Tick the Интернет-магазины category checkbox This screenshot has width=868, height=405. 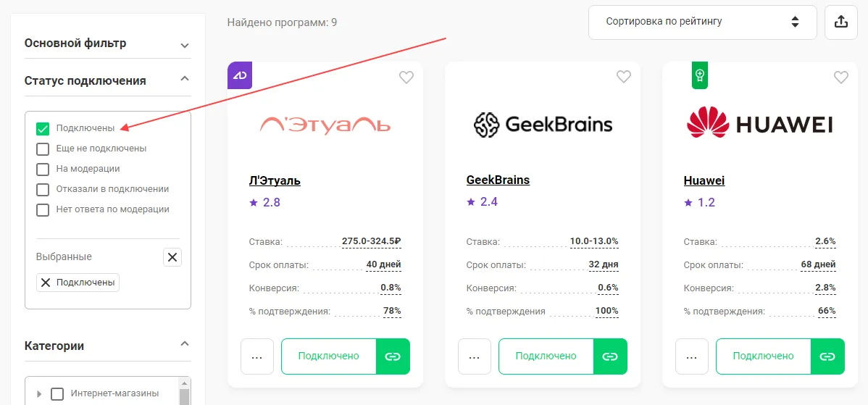coord(57,394)
